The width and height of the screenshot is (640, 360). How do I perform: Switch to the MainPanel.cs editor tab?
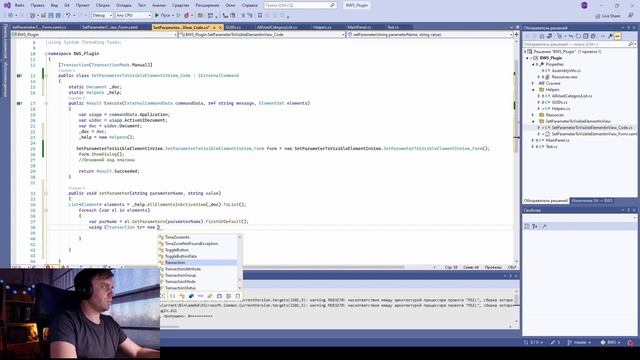tap(359, 27)
